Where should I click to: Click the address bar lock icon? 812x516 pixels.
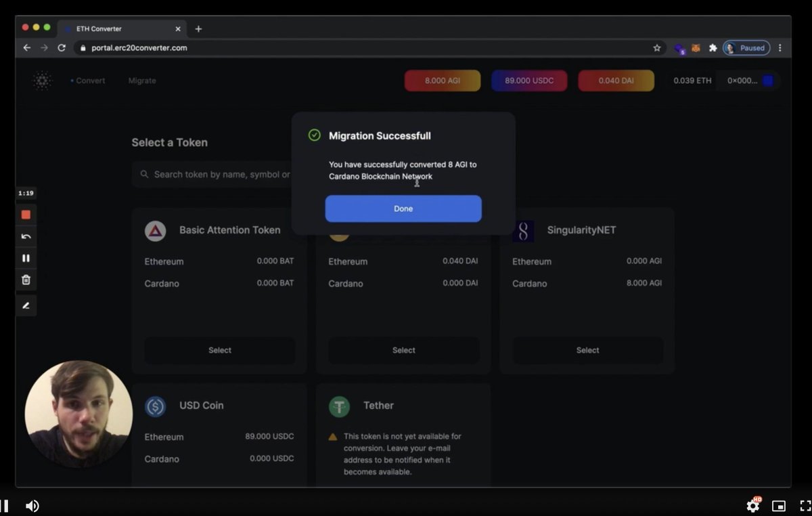coord(83,48)
